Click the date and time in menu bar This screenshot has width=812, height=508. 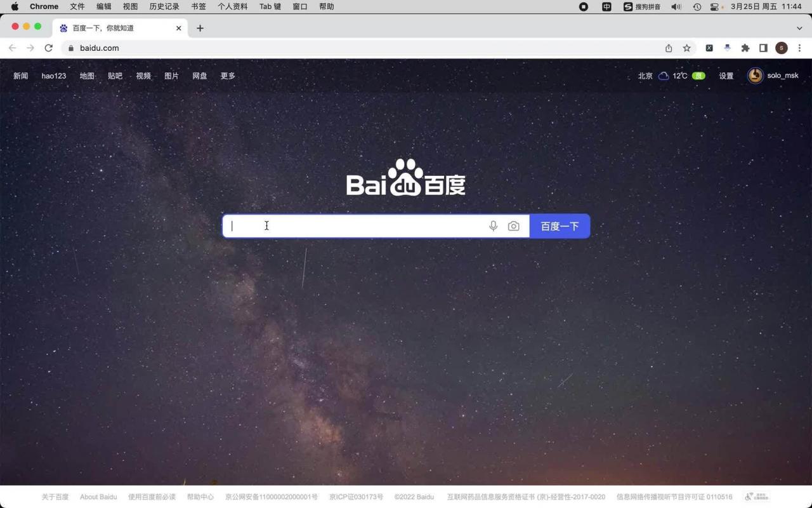point(766,6)
